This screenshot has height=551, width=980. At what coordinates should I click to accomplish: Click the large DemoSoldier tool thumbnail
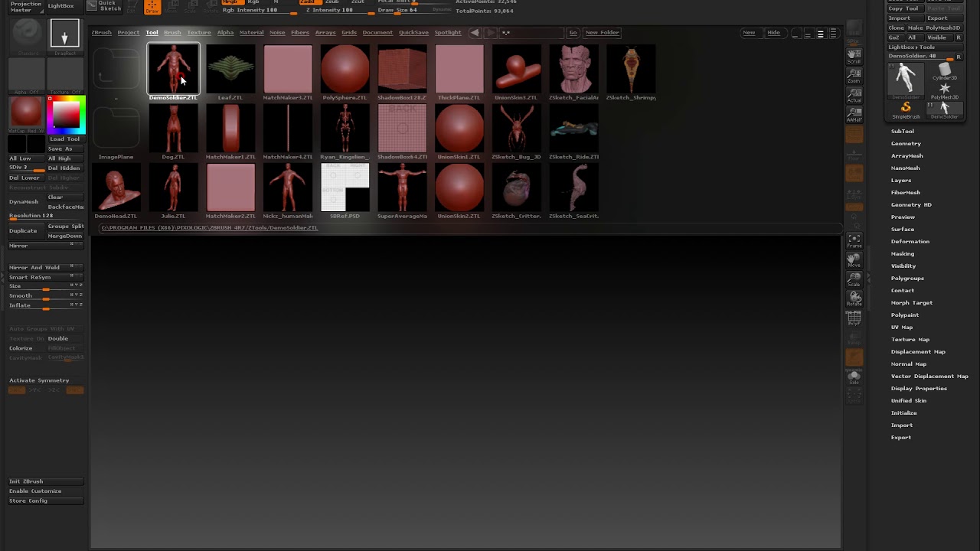click(x=906, y=80)
